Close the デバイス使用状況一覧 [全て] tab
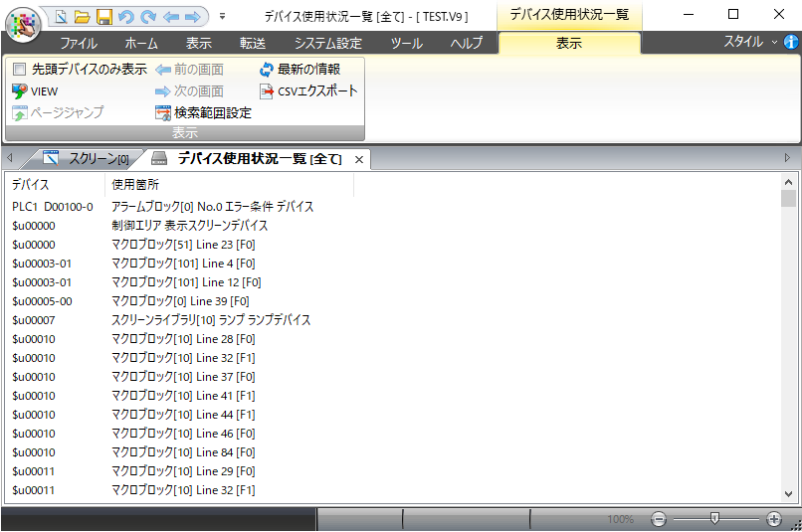 (x=359, y=159)
